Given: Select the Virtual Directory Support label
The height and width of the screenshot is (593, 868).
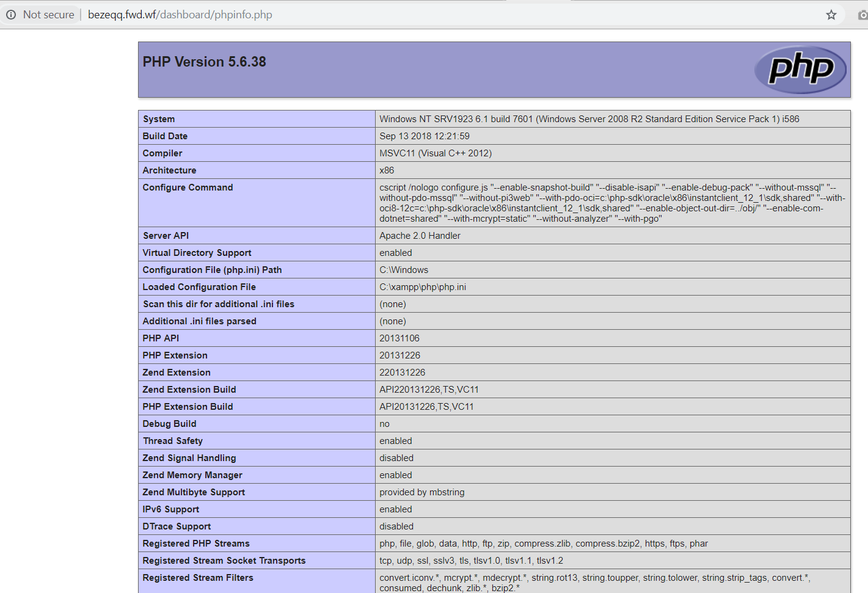Looking at the screenshot, I should [197, 253].
